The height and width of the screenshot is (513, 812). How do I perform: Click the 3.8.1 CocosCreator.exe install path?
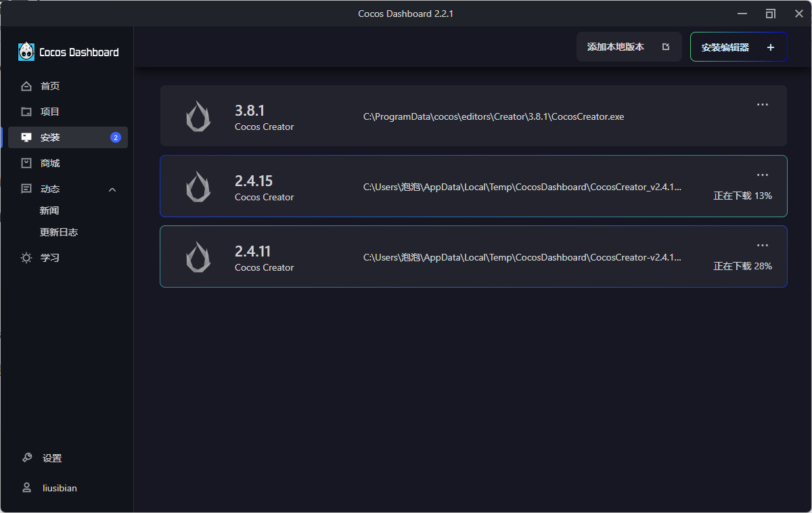494,116
